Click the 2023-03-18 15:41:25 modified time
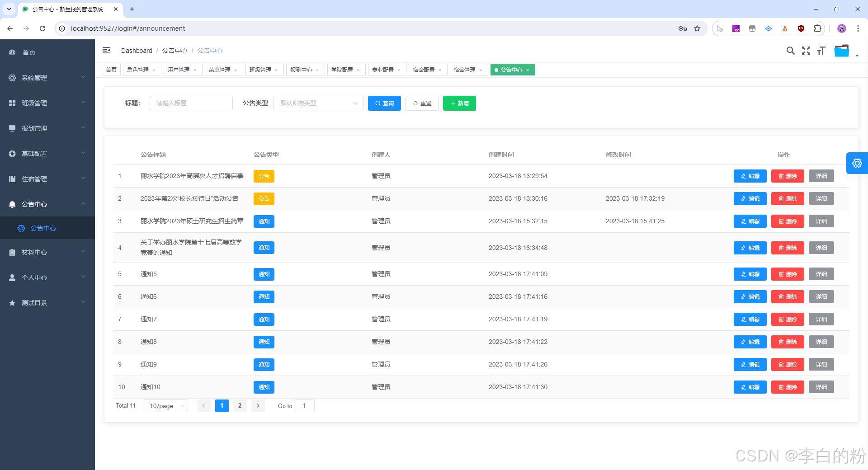Viewport: 868px width, 470px height. point(635,221)
